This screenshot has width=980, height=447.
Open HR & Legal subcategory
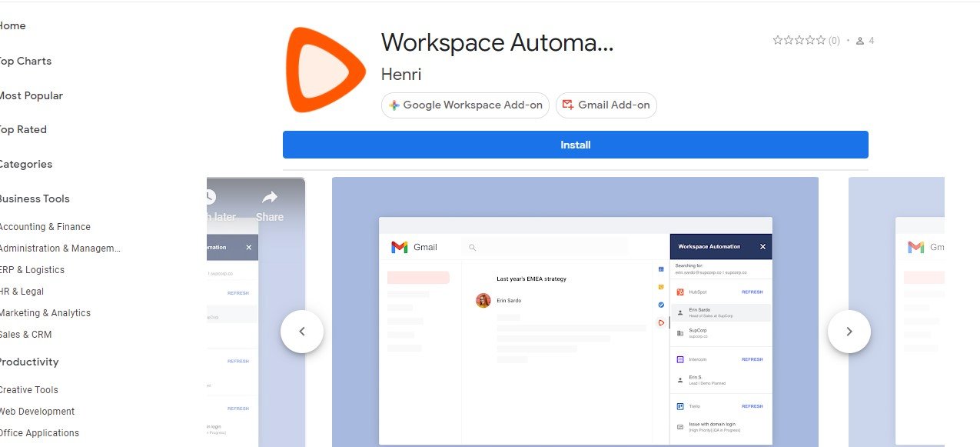coord(22,292)
